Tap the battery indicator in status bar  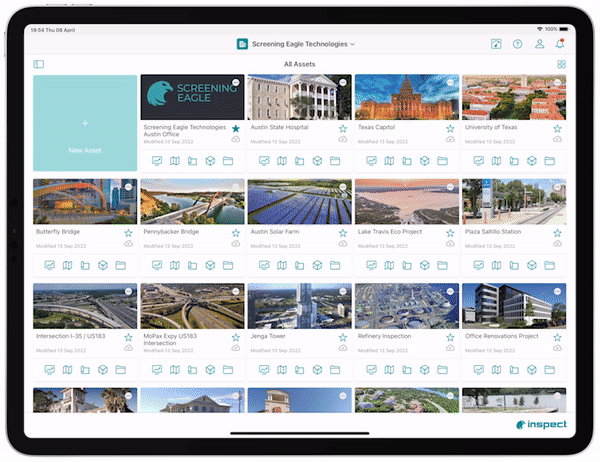[564, 29]
